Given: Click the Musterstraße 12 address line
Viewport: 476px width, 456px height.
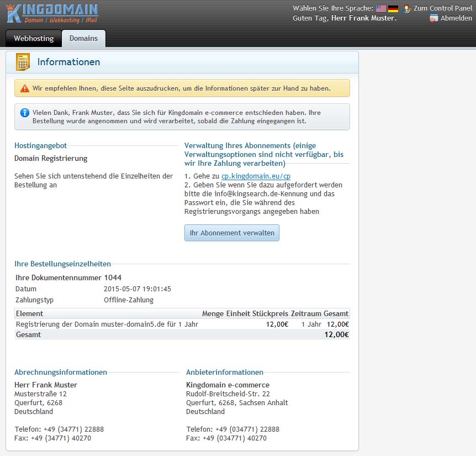Looking at the screenshot, I should tap(40, 394).
